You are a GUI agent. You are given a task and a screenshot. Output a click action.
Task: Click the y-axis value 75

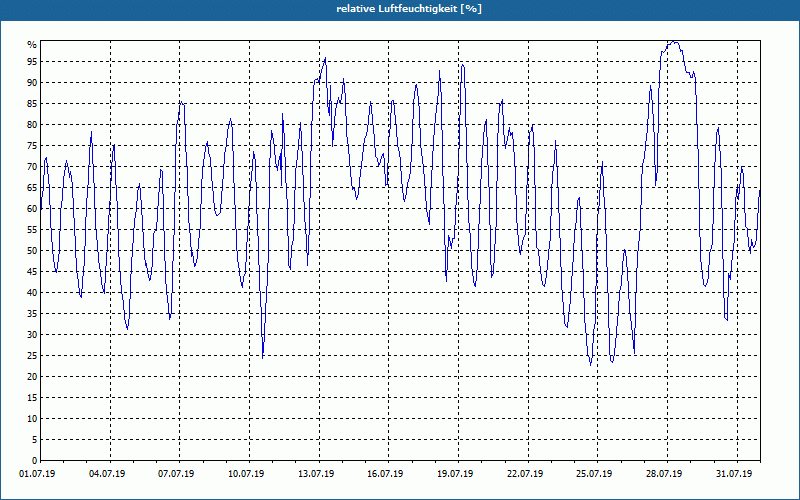[32, 146]
